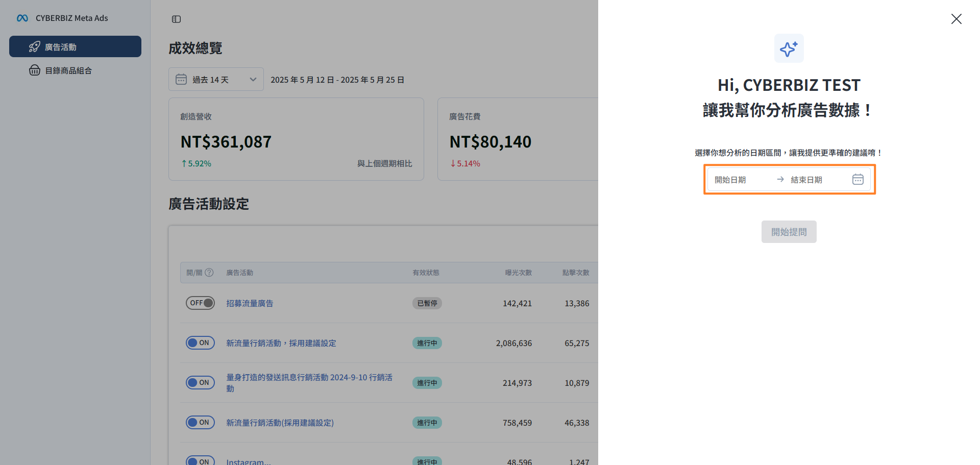Click the 曝光次數 column header
980x465 pixels.
point(519,273)
